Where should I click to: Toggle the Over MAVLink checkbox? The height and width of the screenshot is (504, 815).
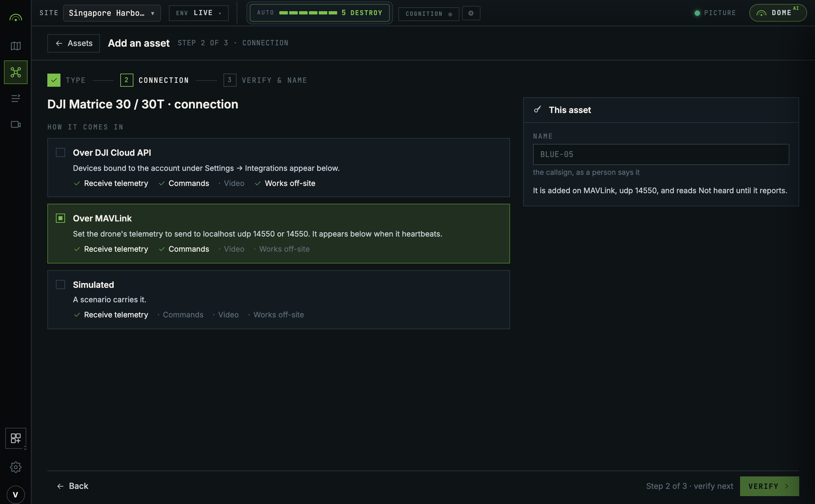[x=60, y=218]
